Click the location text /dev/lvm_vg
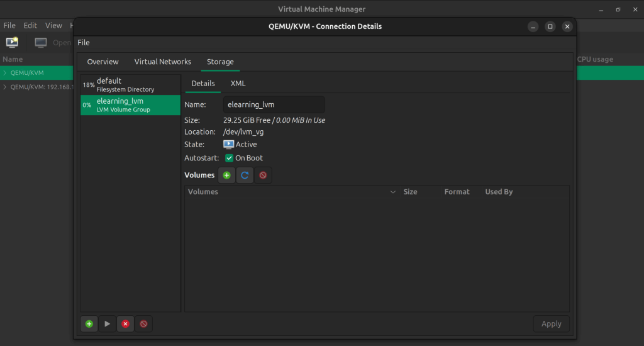The width and height of the screenshot is (644, 346). click(x=243, y=132)
